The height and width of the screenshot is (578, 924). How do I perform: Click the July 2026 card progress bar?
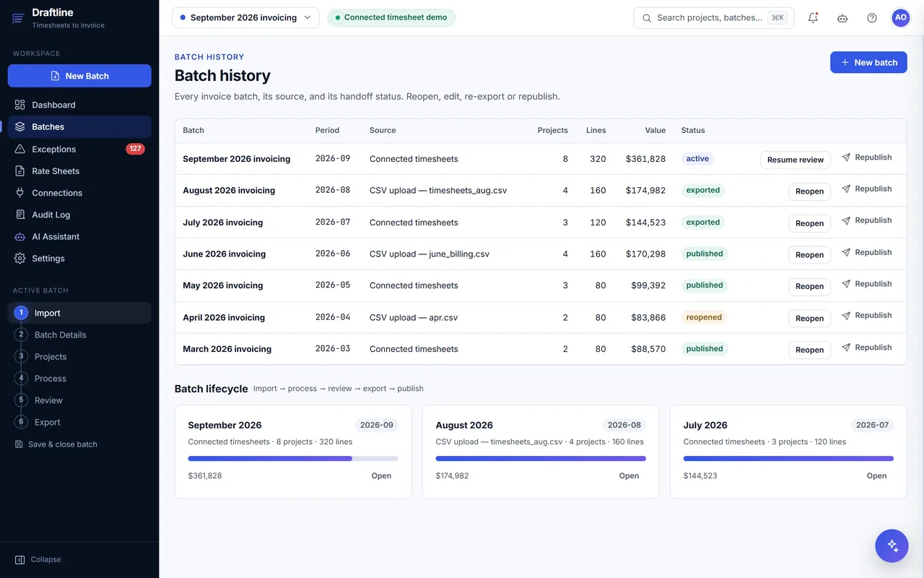click(788, 458)
